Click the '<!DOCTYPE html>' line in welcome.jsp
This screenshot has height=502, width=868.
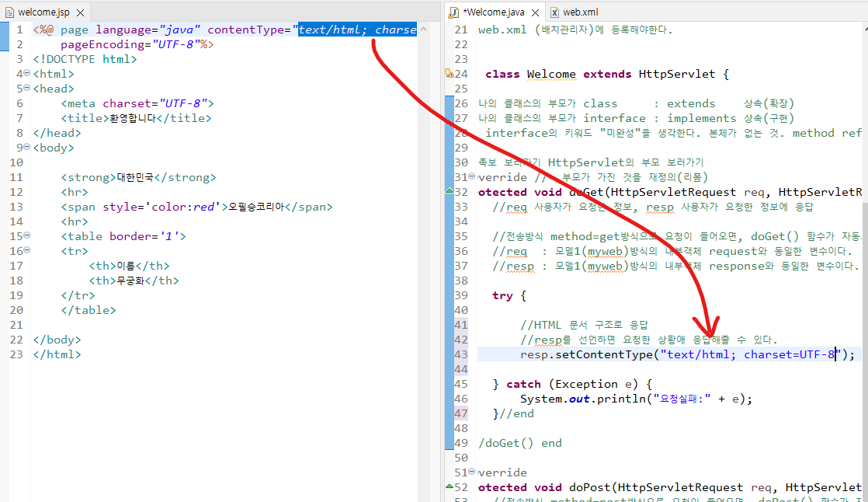(85, 59)
